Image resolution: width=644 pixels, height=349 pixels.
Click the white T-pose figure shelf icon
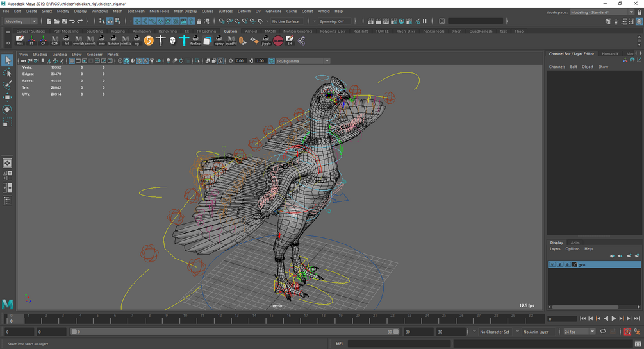[x=161, y=40]
